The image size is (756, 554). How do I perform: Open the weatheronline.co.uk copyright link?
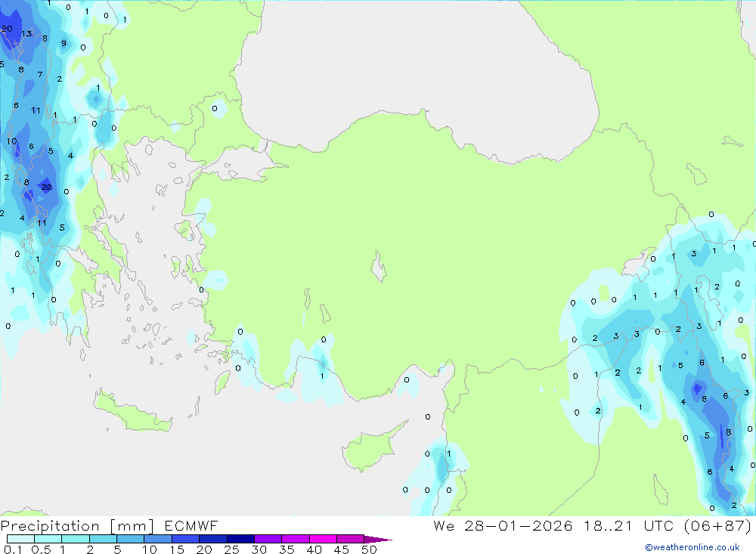(x=692, y=547)
